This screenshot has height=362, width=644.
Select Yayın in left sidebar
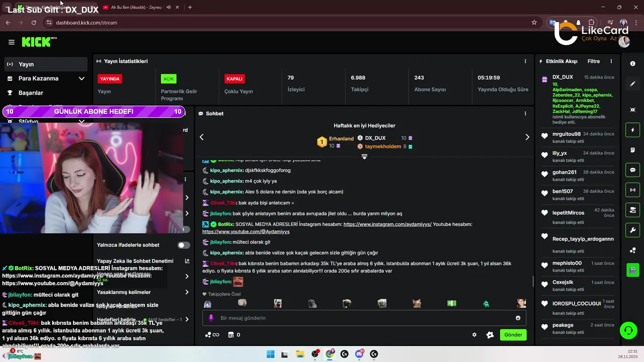[45, 64]
